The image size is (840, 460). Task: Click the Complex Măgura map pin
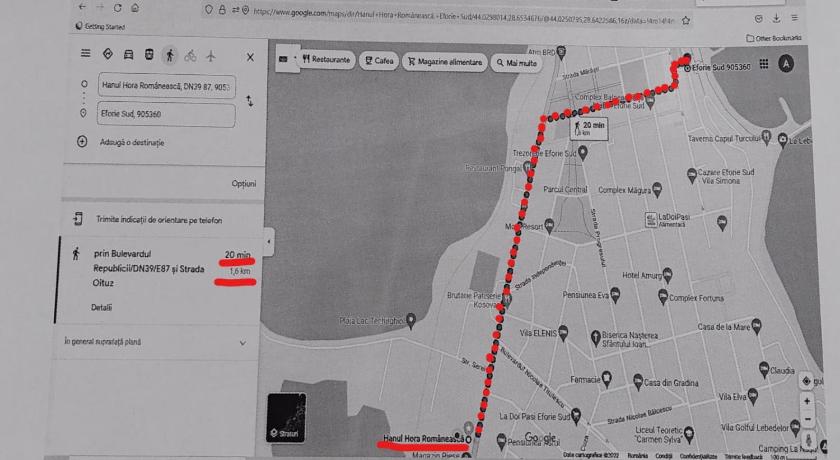(x=657, y=189)
